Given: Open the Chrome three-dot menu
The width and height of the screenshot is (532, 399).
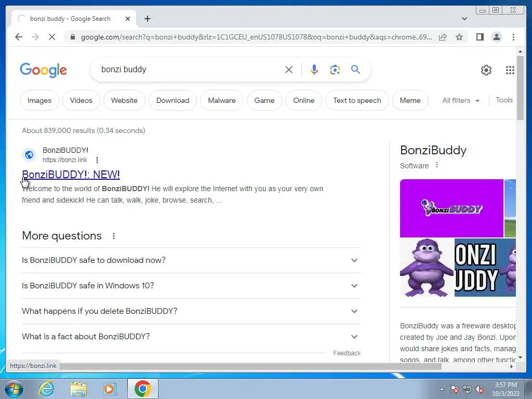Looking at the screenshot, I should tap(513, 37).
